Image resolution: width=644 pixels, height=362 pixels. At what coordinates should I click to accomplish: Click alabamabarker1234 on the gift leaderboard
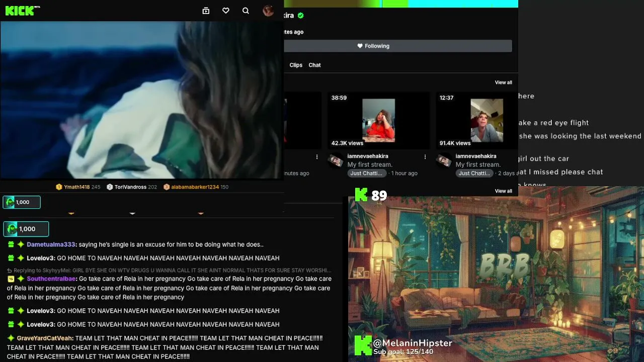point(195,187)
